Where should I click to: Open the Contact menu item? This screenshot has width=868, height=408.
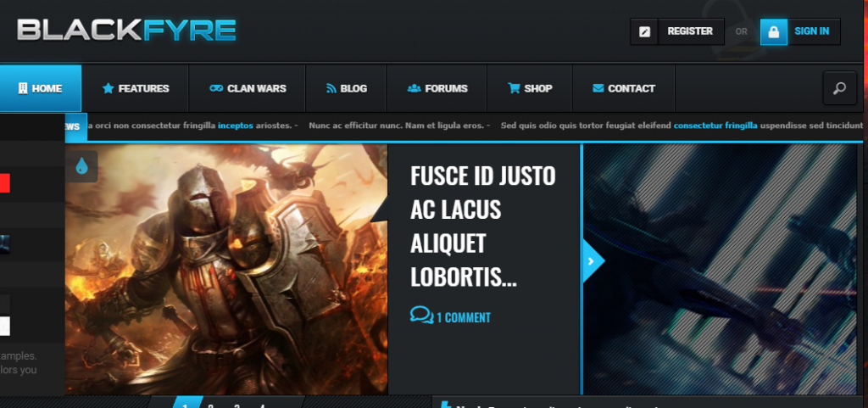coord(624,88)
